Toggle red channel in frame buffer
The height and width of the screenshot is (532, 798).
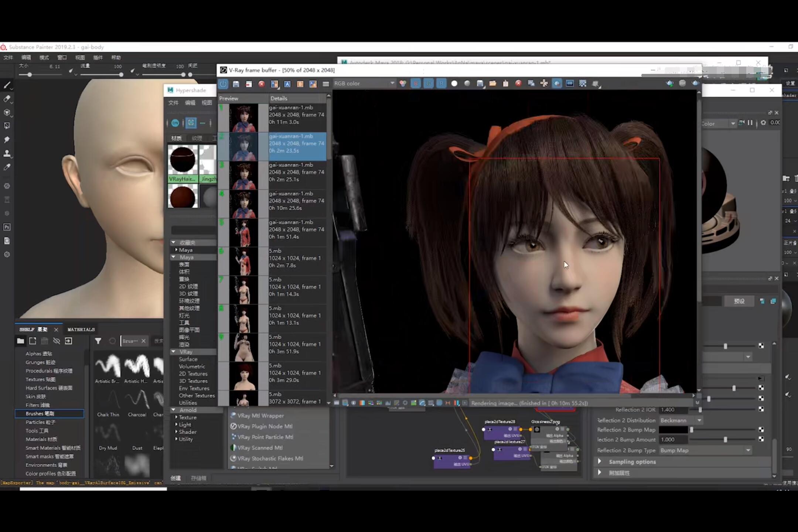pyautogui.click(x=416, y=84)
